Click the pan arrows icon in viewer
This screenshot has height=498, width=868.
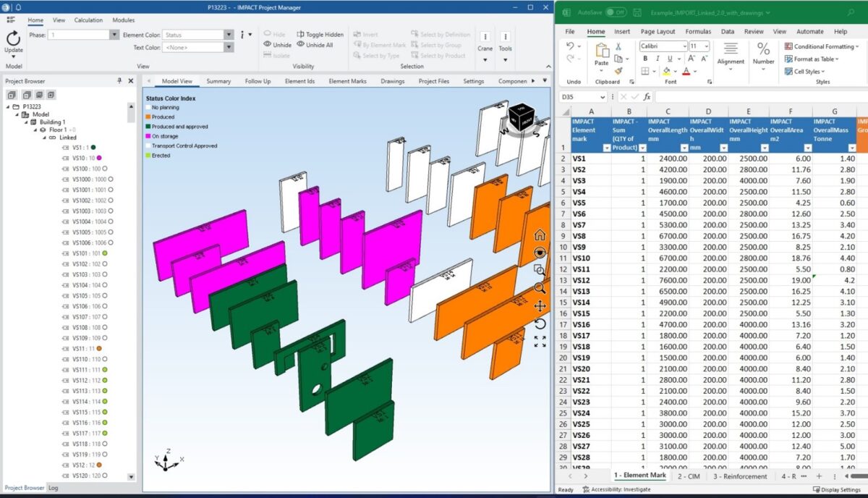540,306
